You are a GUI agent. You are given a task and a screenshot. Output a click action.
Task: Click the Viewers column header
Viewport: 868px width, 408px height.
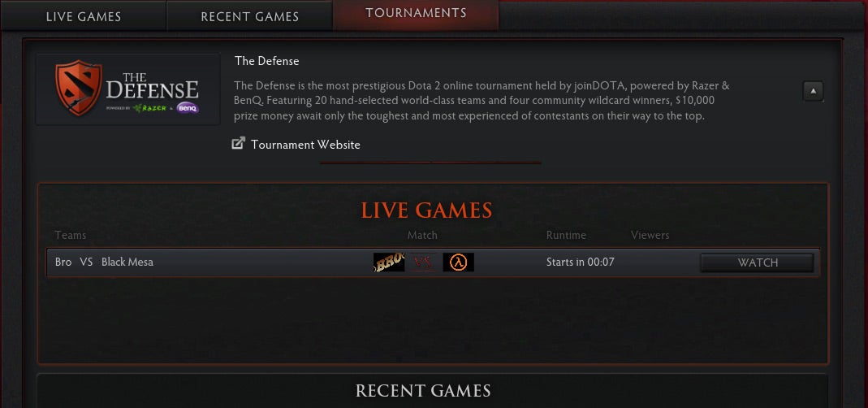click(x=650, y=235)
